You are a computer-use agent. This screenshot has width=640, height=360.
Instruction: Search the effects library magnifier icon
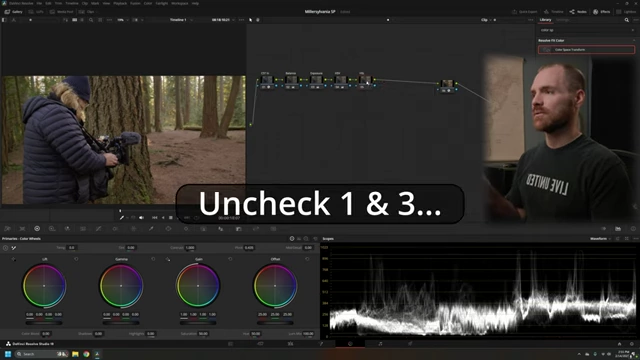coord(627,20)
